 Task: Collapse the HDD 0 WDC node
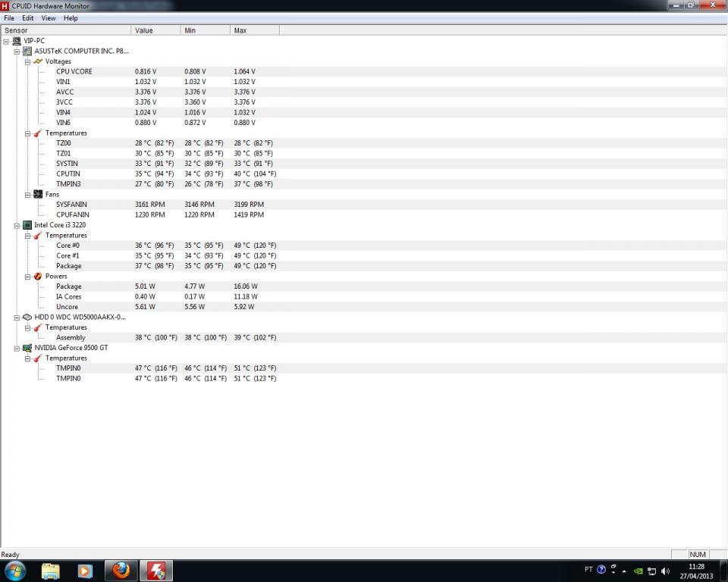(x=17, y=318)
